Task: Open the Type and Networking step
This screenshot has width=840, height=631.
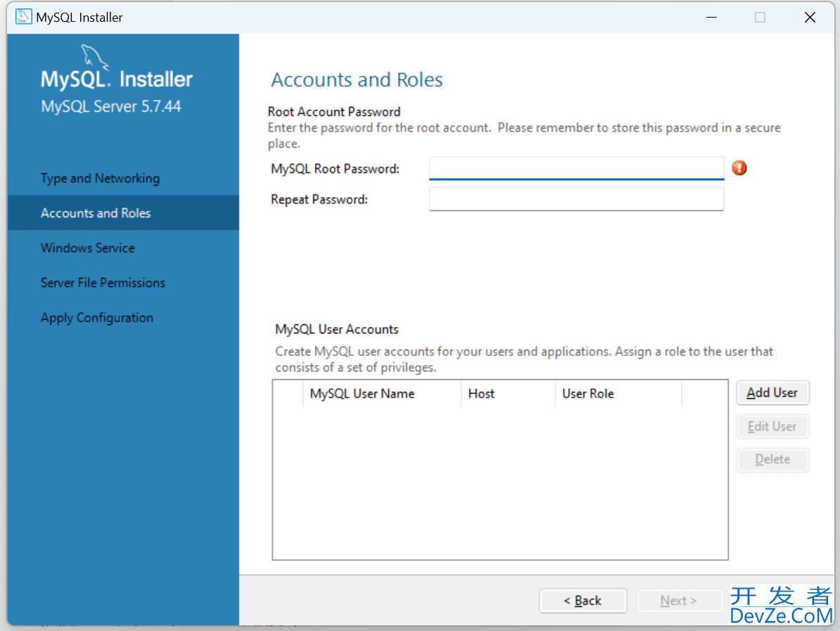Action: click(x=100, y=179)
